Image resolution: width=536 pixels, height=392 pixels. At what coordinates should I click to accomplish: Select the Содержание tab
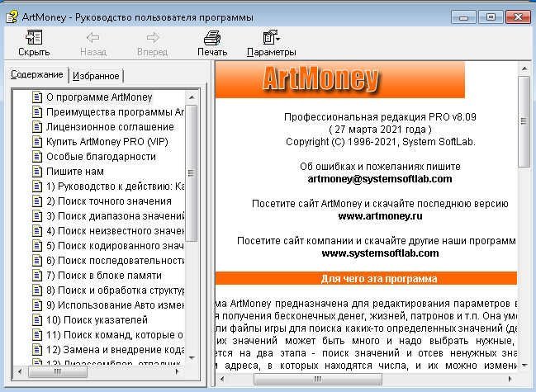coord(36,75)
